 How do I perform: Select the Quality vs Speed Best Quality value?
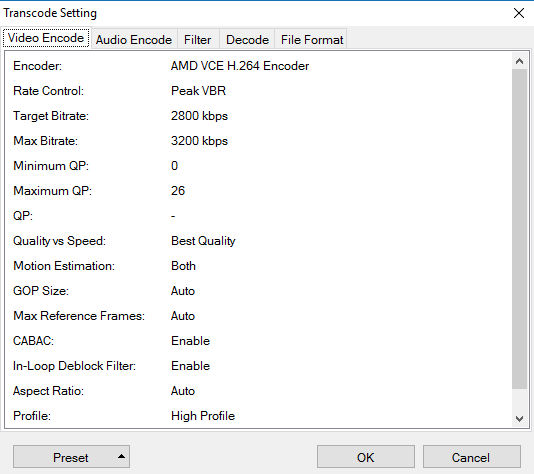[203, 241]
